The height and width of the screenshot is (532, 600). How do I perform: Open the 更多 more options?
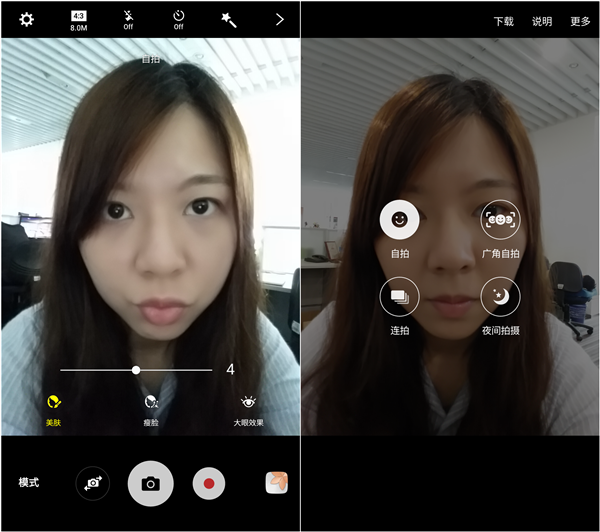580,21
